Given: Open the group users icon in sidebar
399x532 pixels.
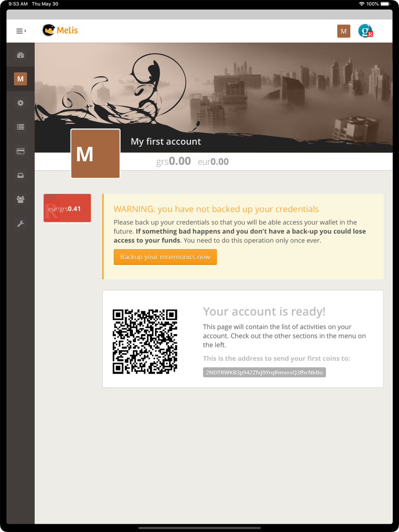Looking at the screenshot, I should tap(20, 199).
